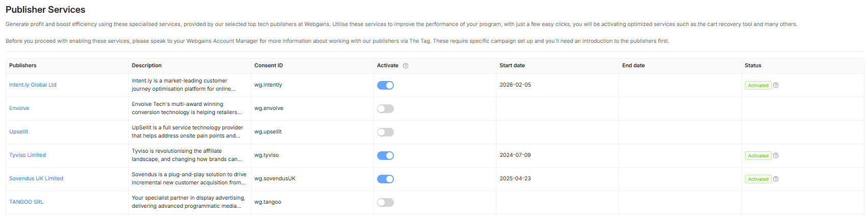Click the Activated badge in the Tyviso row

coord(758,155)
